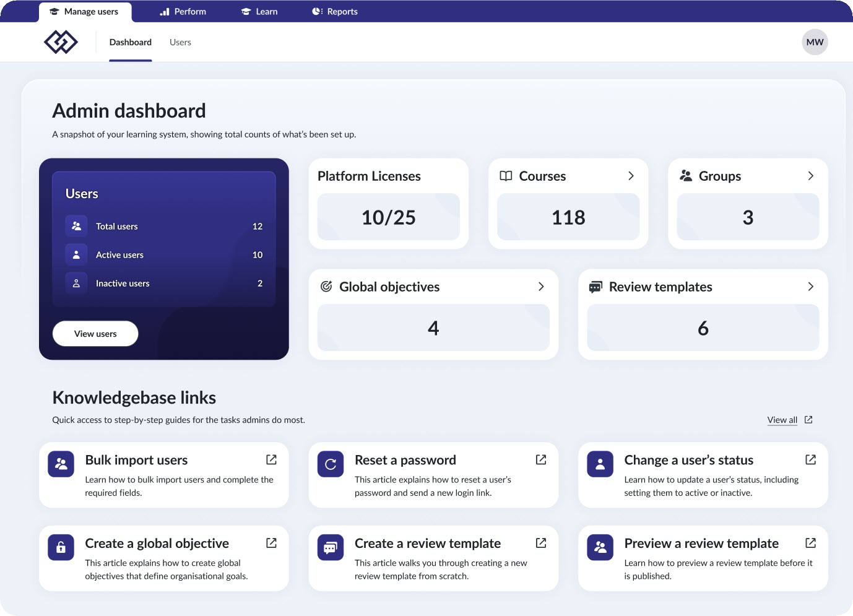
Task: Open Create a review template external icon
Action: coord(541,543)
